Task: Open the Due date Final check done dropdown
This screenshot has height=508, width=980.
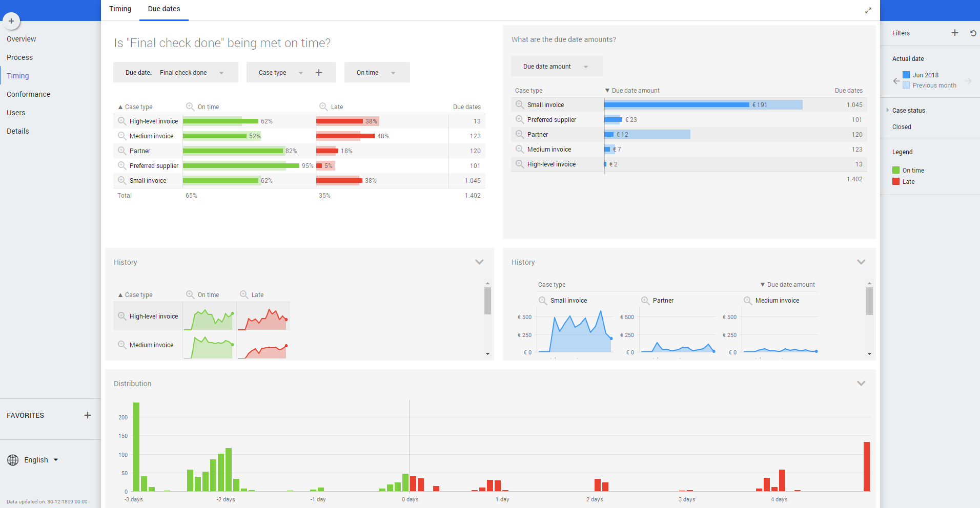Action: click(175, 73)
